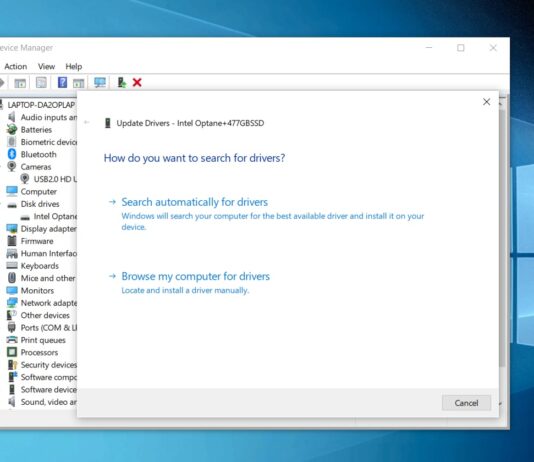This screenshot has height=462, width=534.
Task: Select the Software devices category
Action: [x=48, y=389]
